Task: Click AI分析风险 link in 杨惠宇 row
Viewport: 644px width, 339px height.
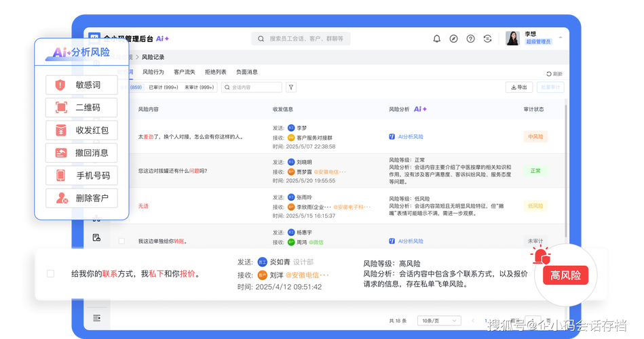Action: click(406, 241)
